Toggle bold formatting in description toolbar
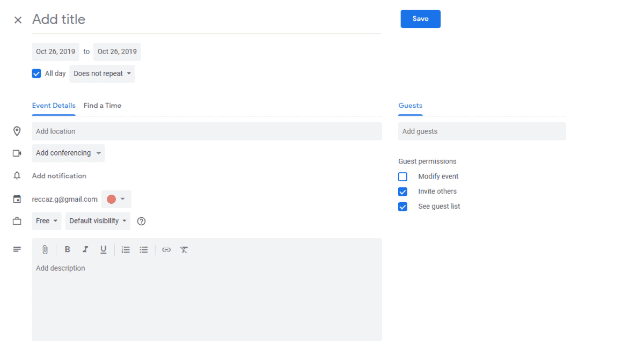 click(x=68, y=250)
